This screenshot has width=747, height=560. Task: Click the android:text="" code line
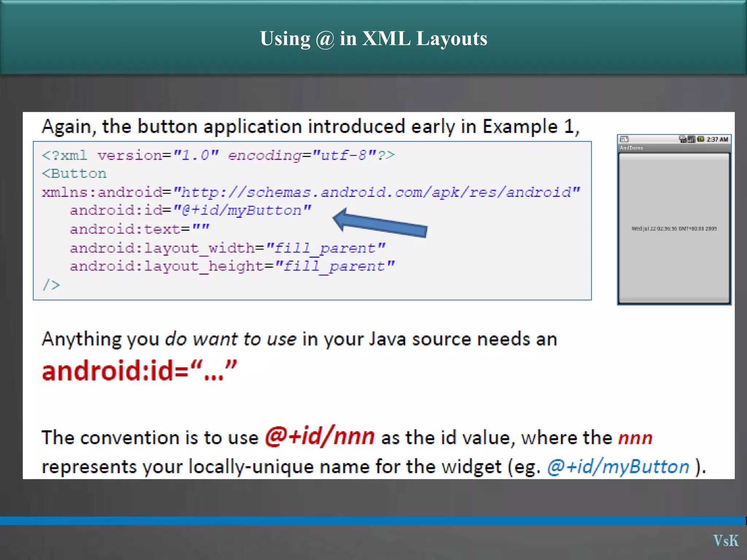(140, 229)
